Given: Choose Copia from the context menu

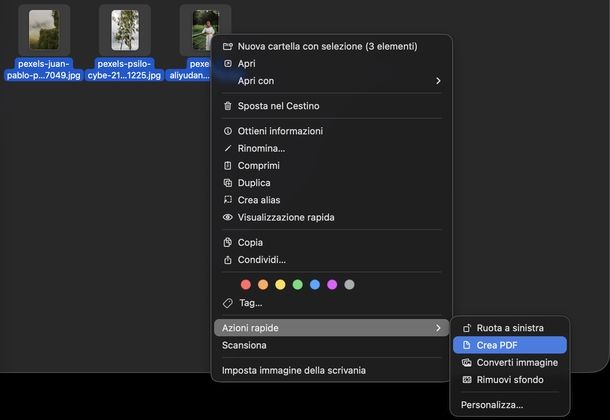Looking at the screenshot, I should tap(331, 242).
